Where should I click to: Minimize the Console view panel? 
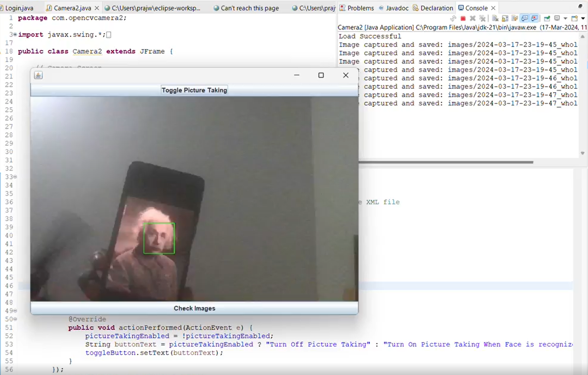(x=580, y=6)
